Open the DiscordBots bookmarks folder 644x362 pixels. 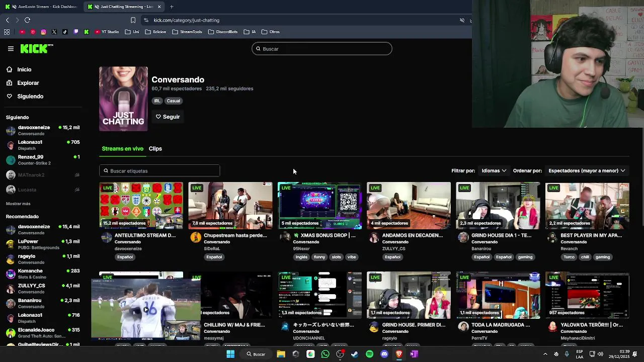tap(223, 32)
